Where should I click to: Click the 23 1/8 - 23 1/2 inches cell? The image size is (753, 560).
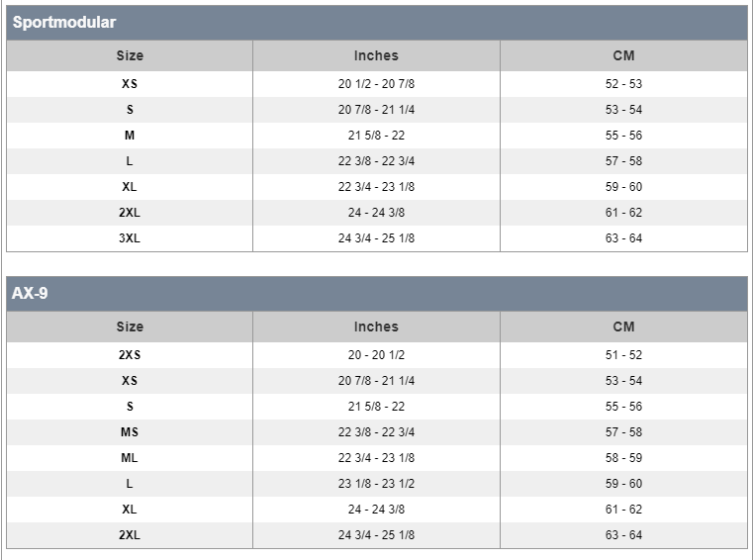click(x=376, y=484)
